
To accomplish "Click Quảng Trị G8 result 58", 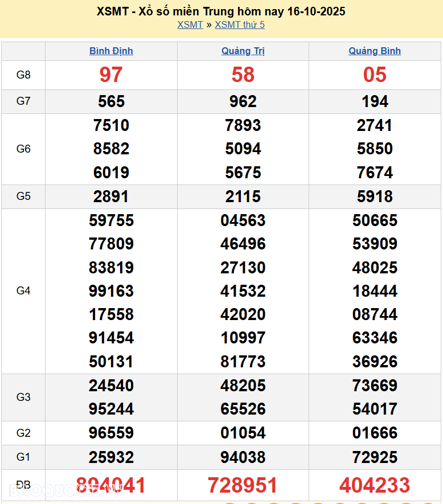I will pos(243,75).
